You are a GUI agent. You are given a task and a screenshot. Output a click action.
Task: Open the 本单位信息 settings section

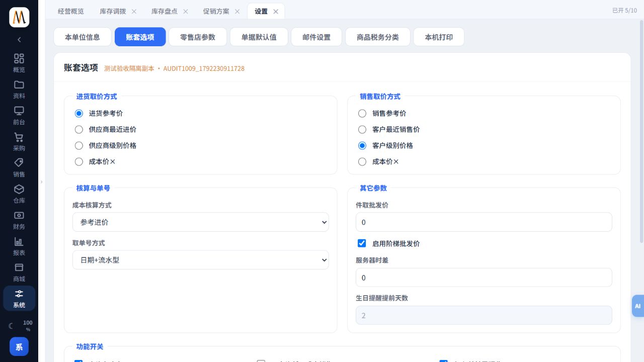(83, 37)
